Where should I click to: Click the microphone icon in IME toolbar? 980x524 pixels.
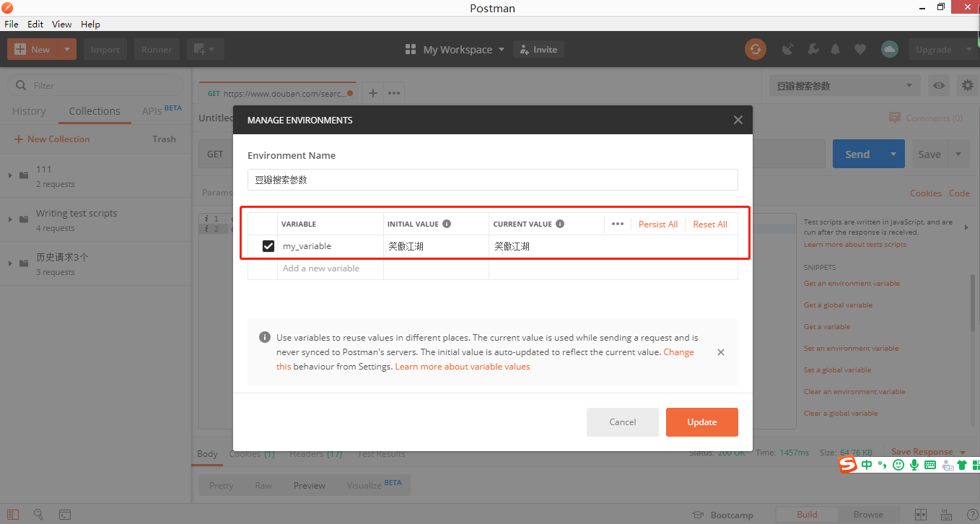[914, 465]
